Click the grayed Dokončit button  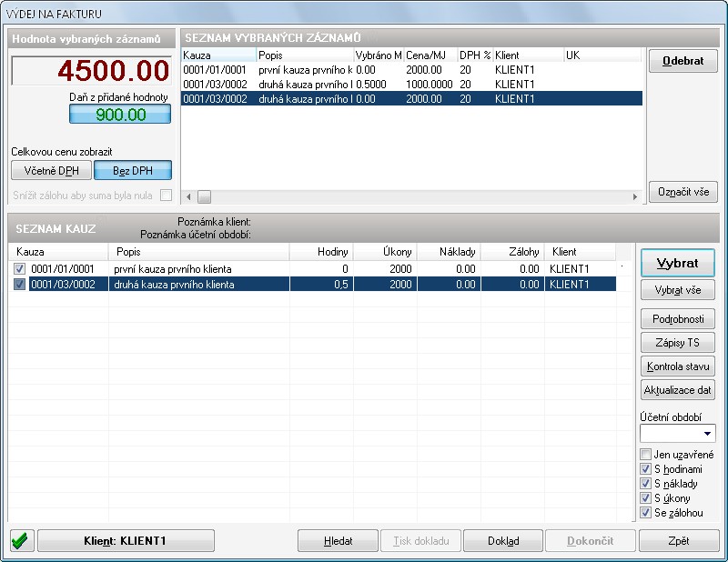coord(590,541)
